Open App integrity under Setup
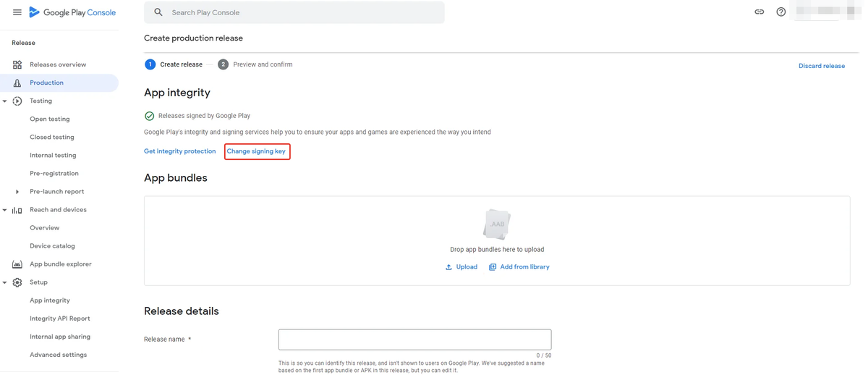 tap(50, 300)
